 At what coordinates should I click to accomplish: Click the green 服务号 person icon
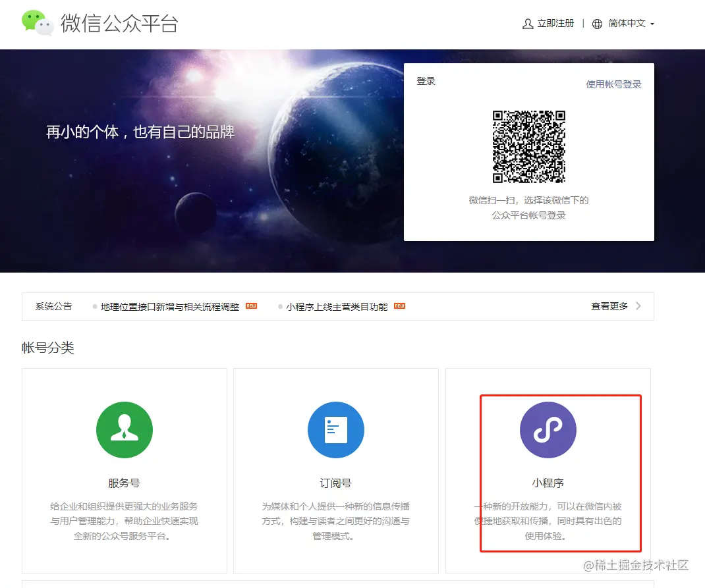point(125,430)
